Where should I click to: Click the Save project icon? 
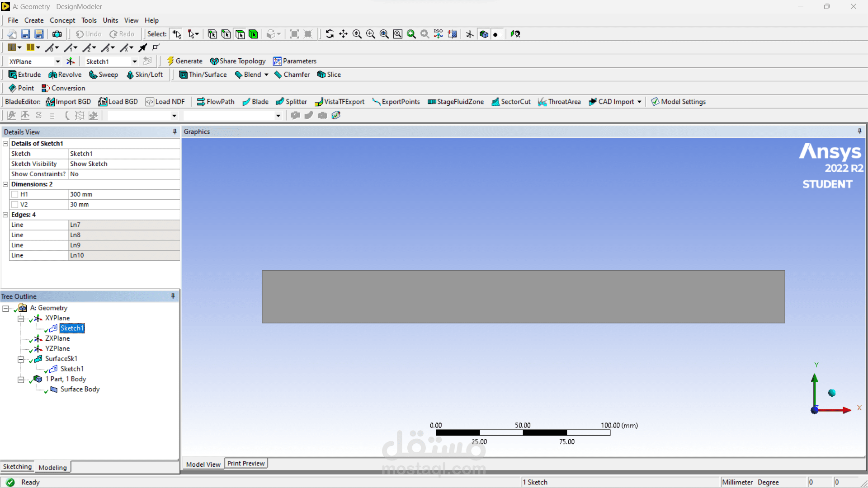(x=25, y=34)
